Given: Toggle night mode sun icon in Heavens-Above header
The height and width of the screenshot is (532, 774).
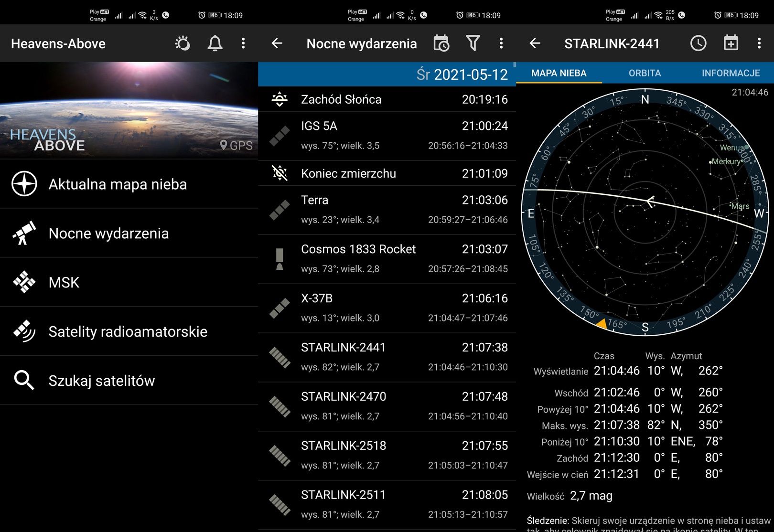Looking at the screenshot, I should [183, 43].
